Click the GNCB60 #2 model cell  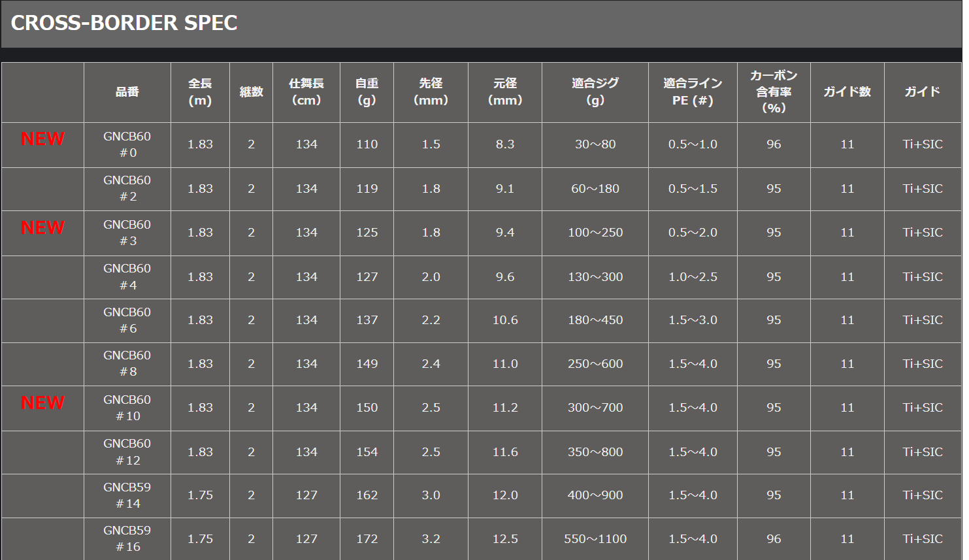coord(127,188)
